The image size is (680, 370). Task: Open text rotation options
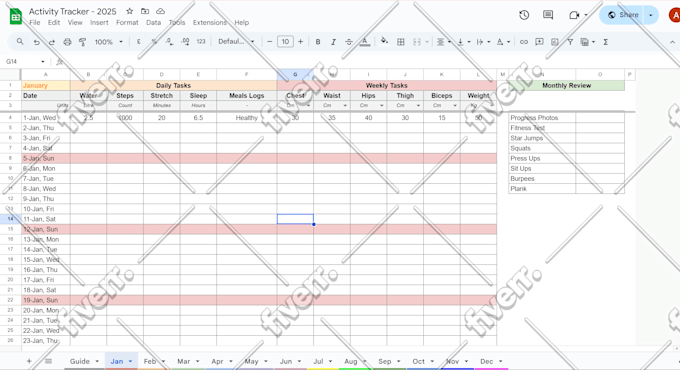tap(503, 42)
